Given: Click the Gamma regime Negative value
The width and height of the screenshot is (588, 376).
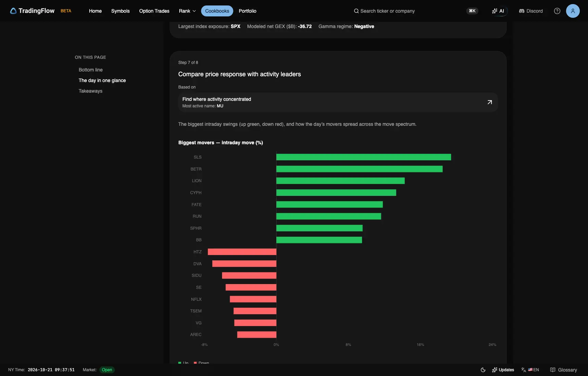Looking at the screenshot, I should click(x=364, y=26).
